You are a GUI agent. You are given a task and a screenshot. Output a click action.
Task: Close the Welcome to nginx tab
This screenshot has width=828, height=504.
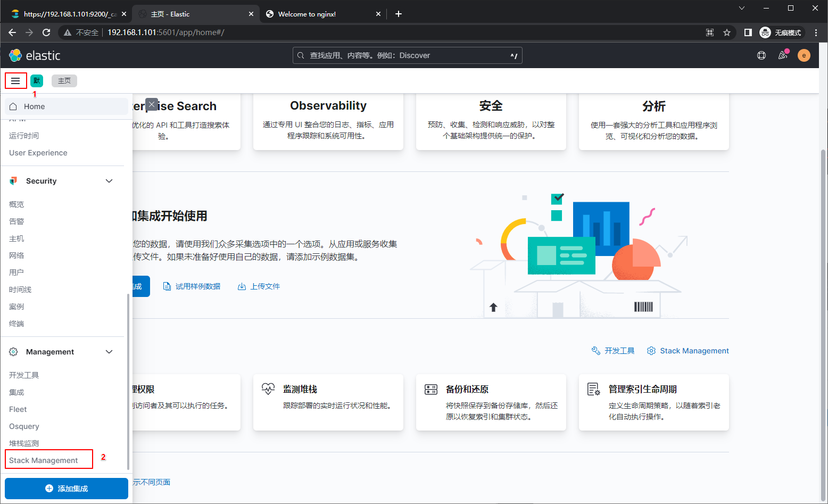pos(378,14)
